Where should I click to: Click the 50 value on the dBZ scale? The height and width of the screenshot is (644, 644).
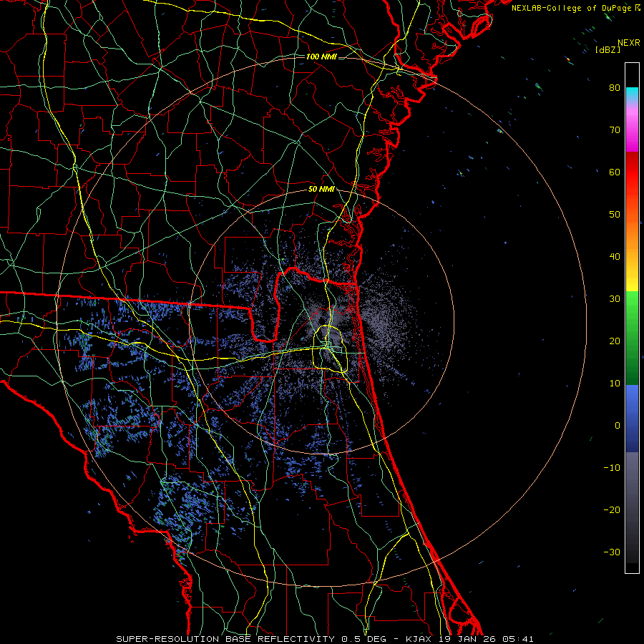(x=615, y=215)
